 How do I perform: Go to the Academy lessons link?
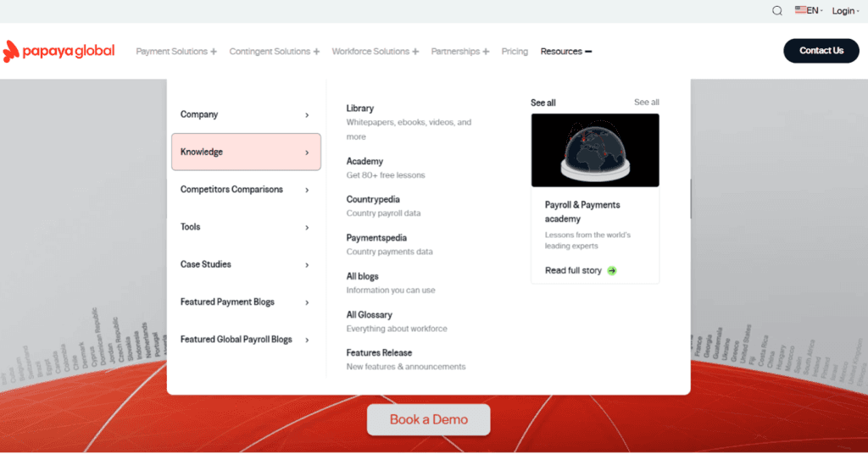click(x=364, y=162)
